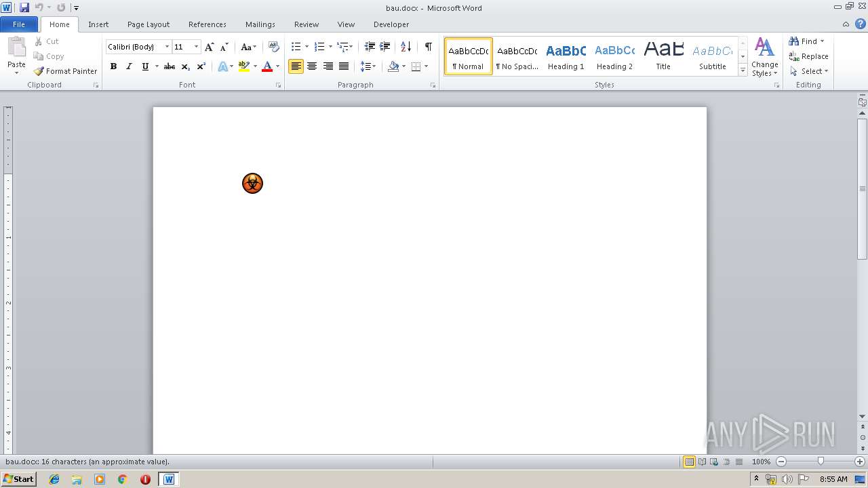Click the Windows Start button
Screen dimensions: 868x488
click(18, 479)
